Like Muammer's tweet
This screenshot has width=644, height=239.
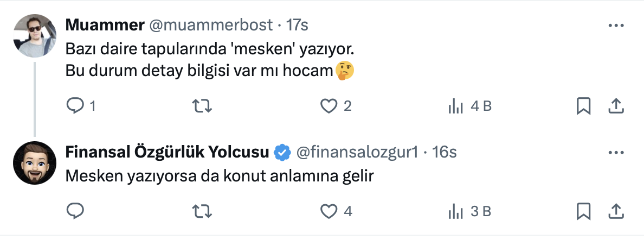tap(329, 106)
